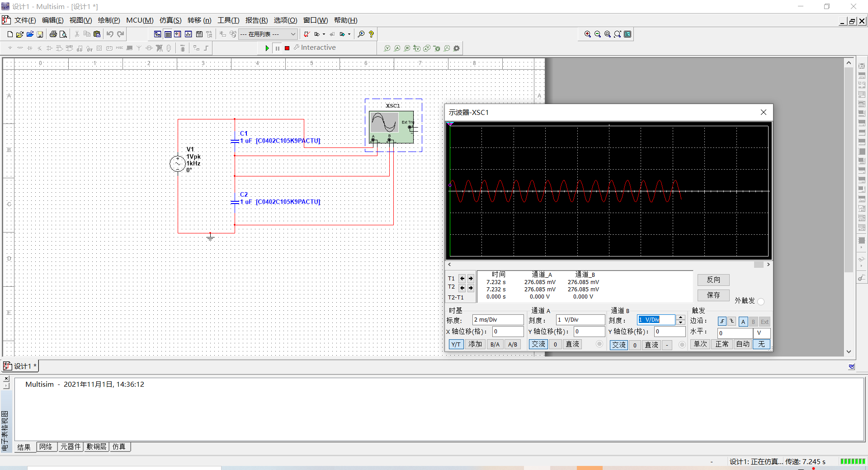Click the Help question mark icon
Screen dimensions: 868x470
click(x=372, y=34)
